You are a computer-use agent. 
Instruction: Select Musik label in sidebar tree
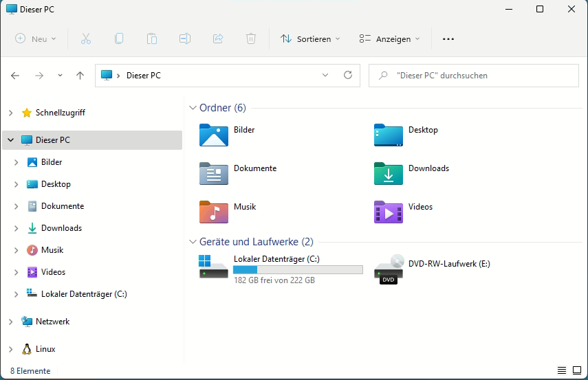point(52,250)
